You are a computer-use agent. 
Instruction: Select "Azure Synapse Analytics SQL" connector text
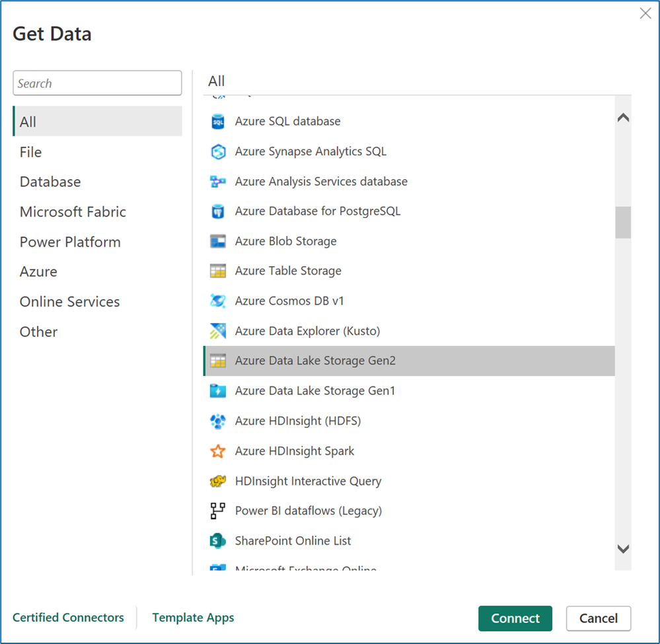pos(311,151)
